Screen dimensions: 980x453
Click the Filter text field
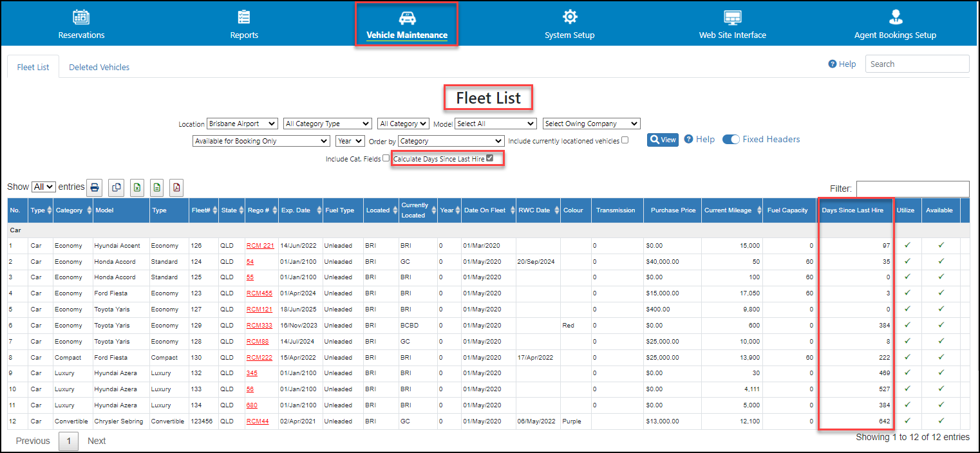(x=913, y=189)
